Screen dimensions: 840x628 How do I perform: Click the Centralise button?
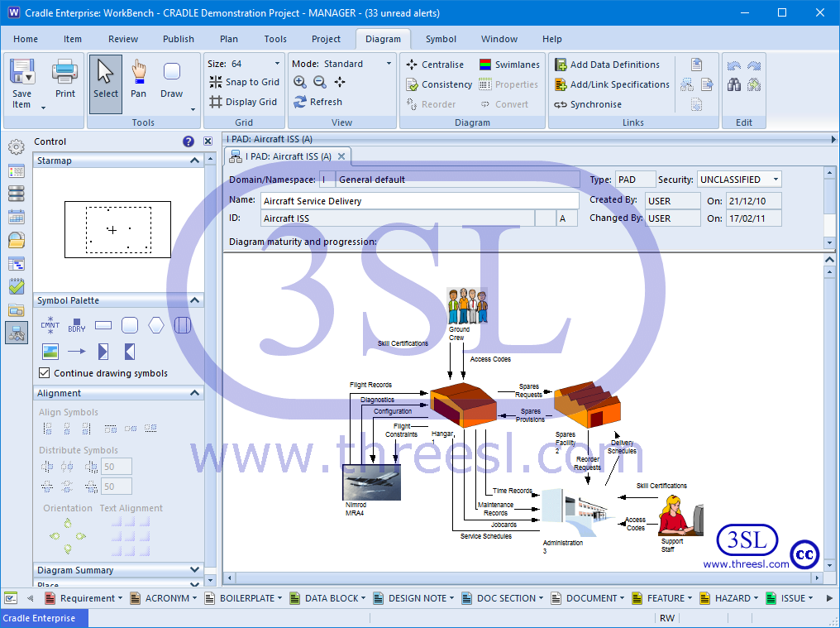point(435,65)
